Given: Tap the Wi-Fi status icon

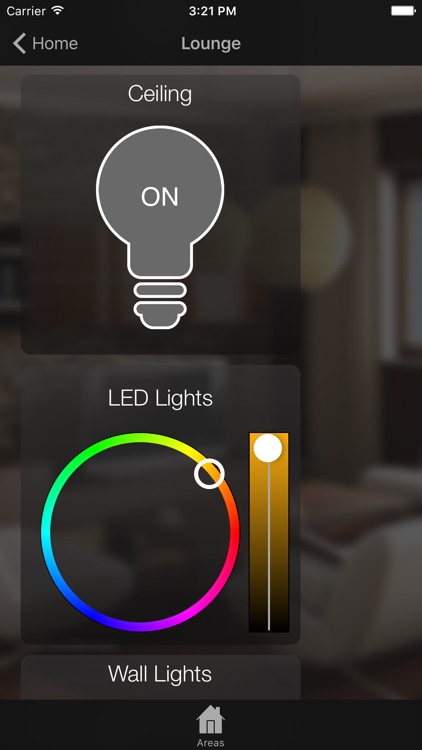Looking at the screenshot, I should coord(58,11).
